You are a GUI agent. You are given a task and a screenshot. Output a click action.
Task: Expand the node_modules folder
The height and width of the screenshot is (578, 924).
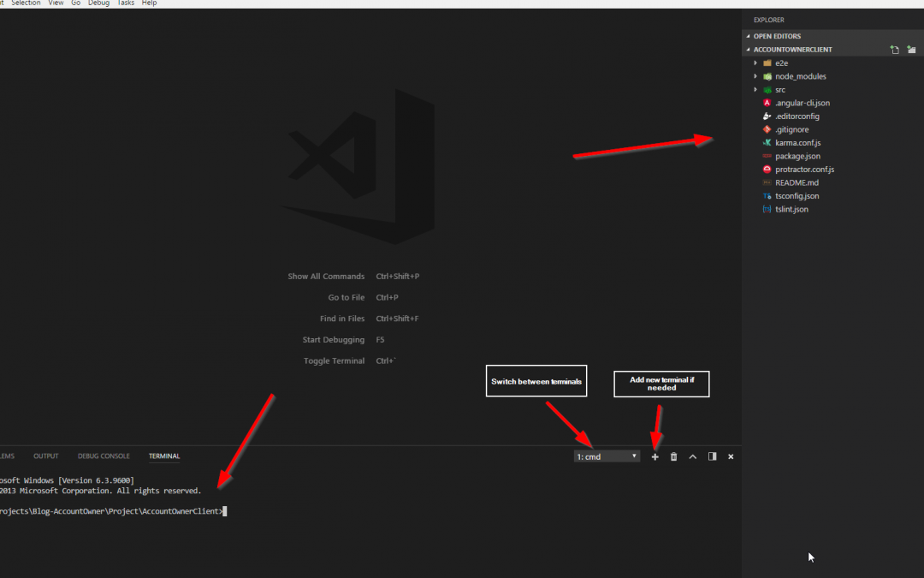[x=800, y=76]
